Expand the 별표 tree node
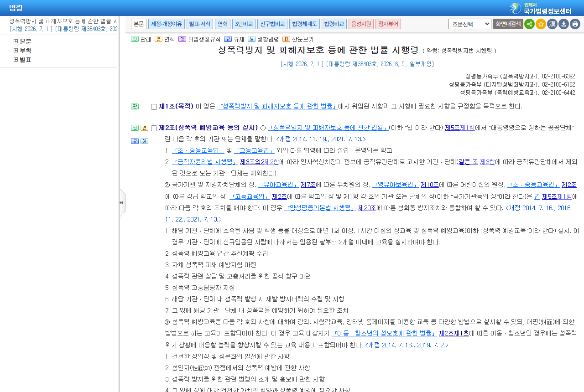 16,60
